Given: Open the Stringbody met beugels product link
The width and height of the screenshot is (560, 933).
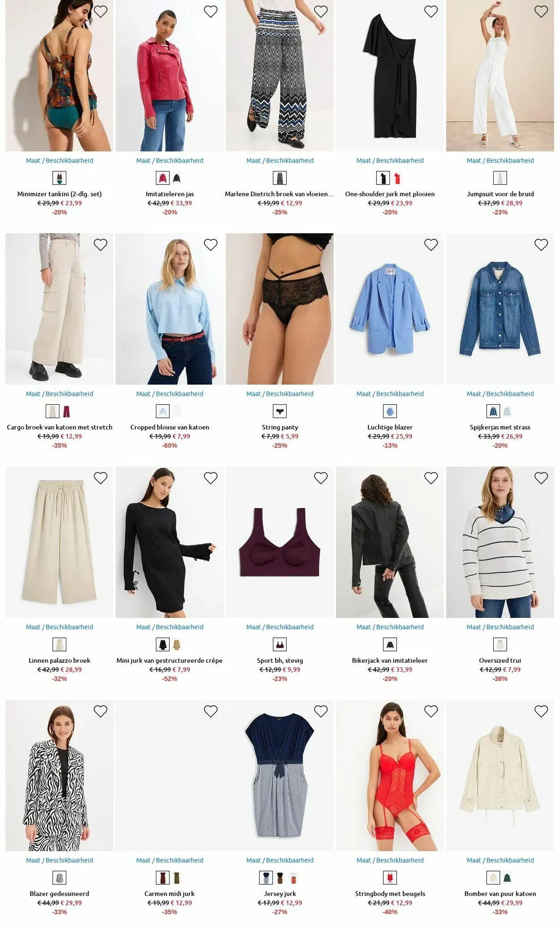Looking at the screenshot, I should click(390, 894).
